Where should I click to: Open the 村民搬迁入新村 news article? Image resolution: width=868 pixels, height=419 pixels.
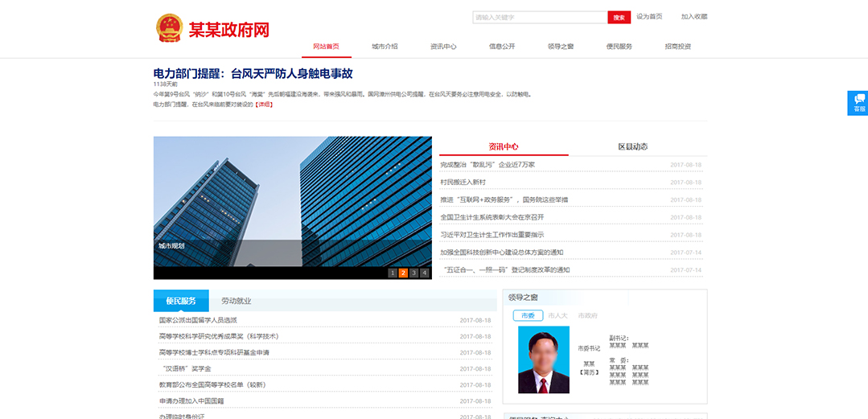click(463, 182)
